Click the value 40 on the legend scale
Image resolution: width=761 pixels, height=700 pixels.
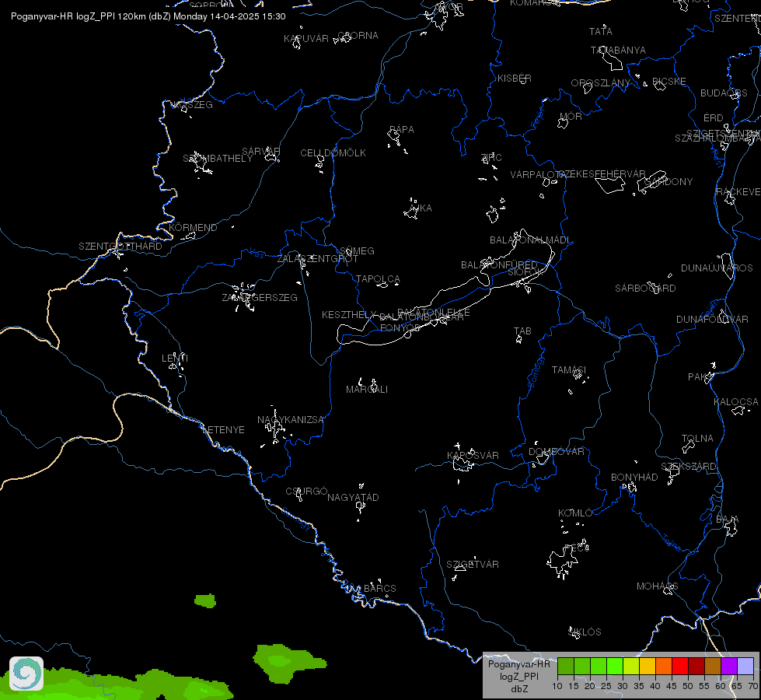point(655,686)
